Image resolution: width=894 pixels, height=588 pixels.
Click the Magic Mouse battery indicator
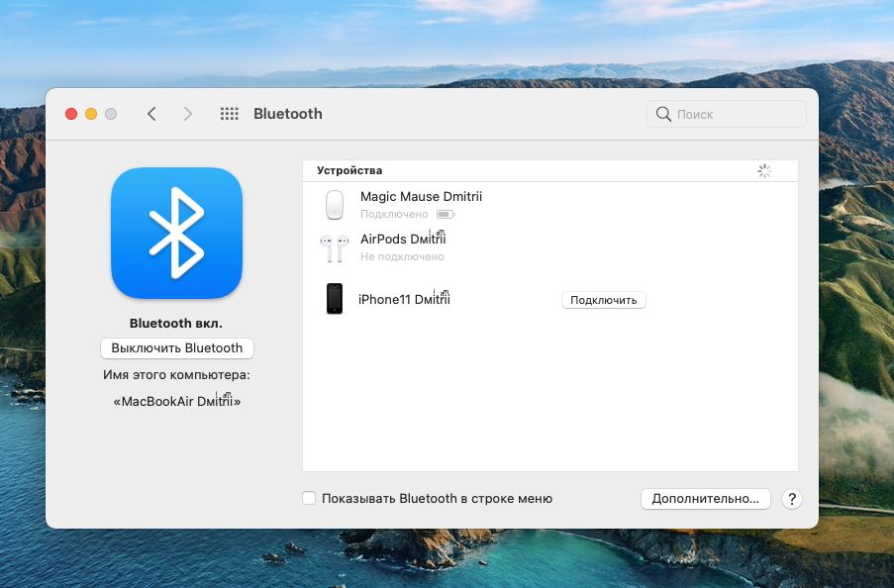446,215
